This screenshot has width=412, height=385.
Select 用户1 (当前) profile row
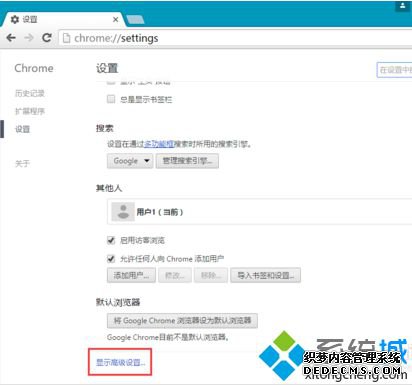pyautogui.click(x=260, y=211)
